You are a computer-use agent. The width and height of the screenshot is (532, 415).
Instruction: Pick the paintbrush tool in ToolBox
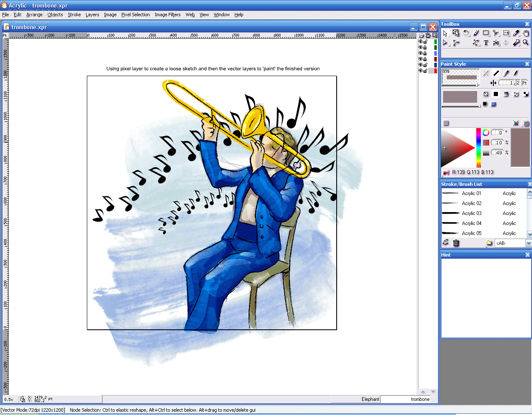pyautogui.click(x=476, y=33)
